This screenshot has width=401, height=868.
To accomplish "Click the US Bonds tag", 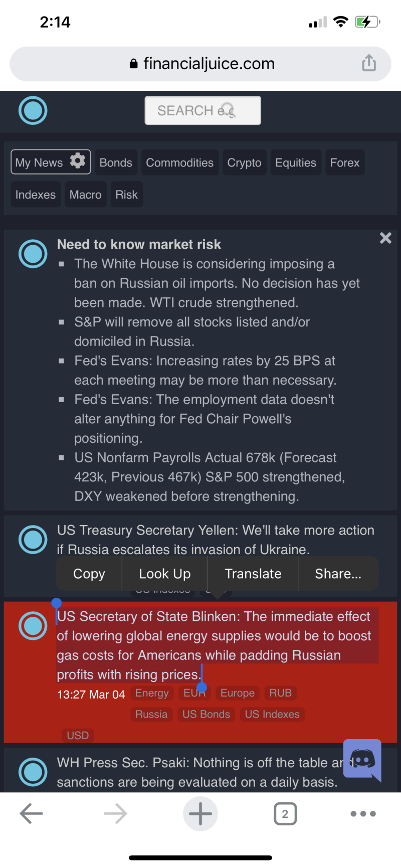I will pos(206,714).
